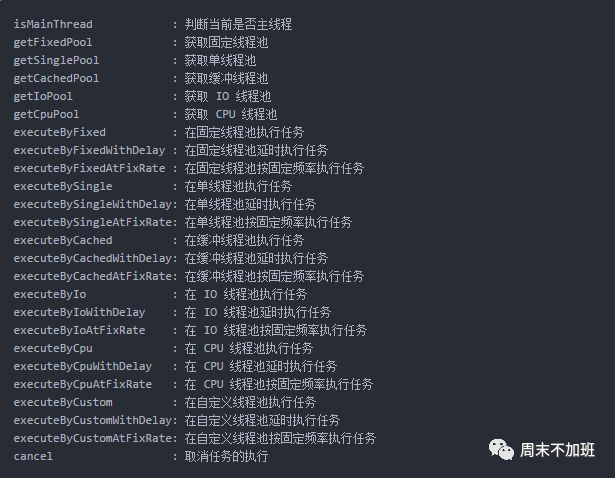Click executeByFixed method name
This screenshot has width=615, height=478.
(x=59, y=132)
